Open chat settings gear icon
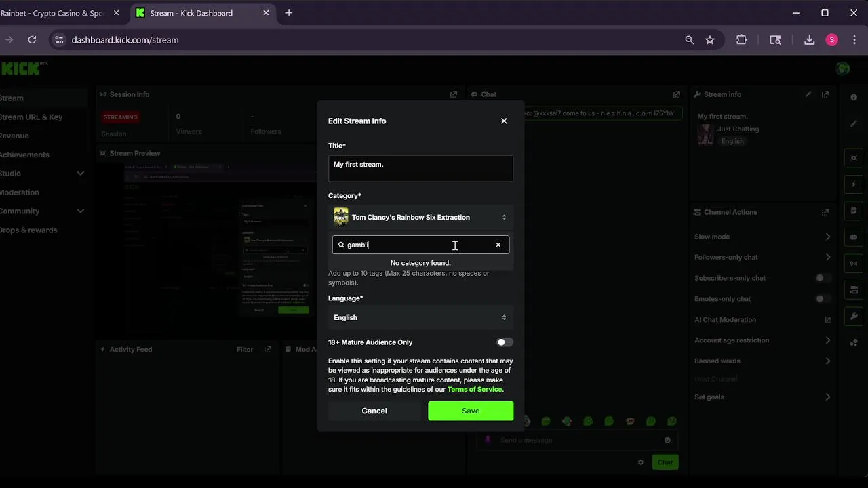The height and width of the screenshot is (488, 868). coord(640,462)
